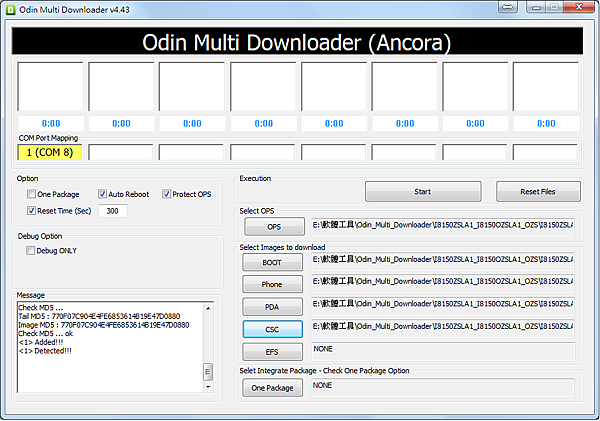Image resolution: width=600 pixels, height=421 pixels.
Task: Click the OPS file path field
Action: (x=443, y=227)
